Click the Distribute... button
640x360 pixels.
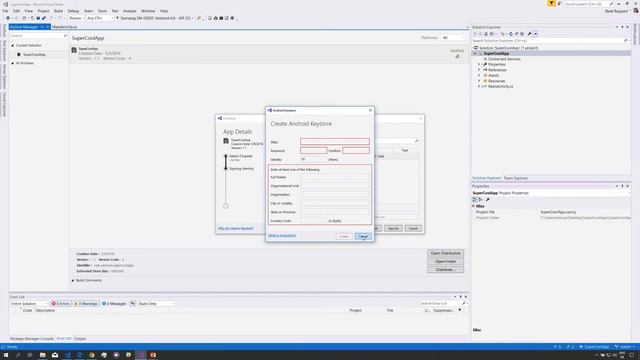point(445,269)
